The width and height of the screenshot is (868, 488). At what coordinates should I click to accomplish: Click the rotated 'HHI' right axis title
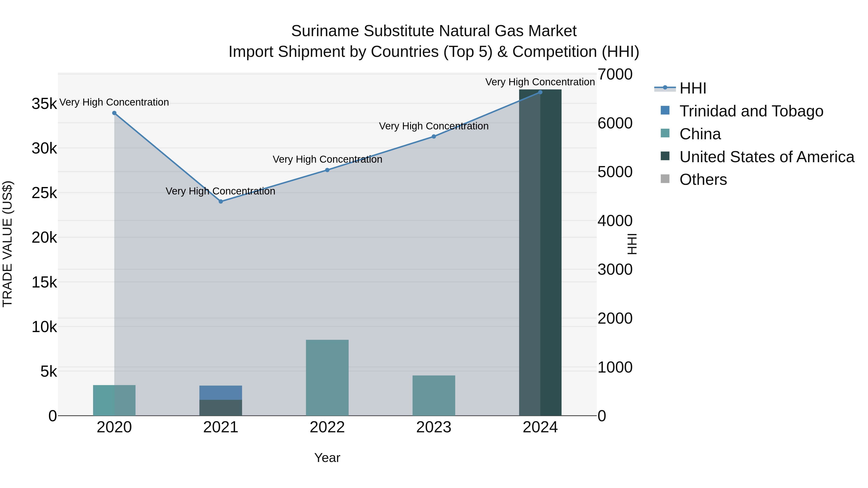point(632,244)
